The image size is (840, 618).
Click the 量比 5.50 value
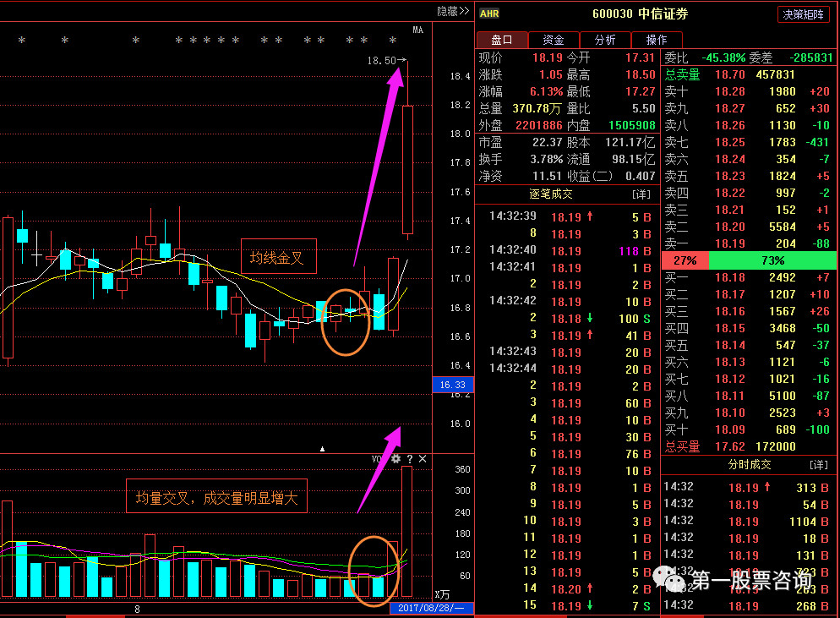coord(643,109)
